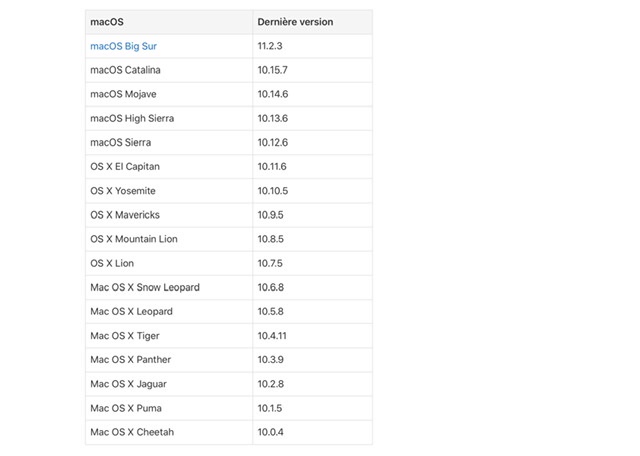The height and width of the screenshot is (456, 640).
Task: Click the Mac OS X Puma cell
Action: (125, 408)
